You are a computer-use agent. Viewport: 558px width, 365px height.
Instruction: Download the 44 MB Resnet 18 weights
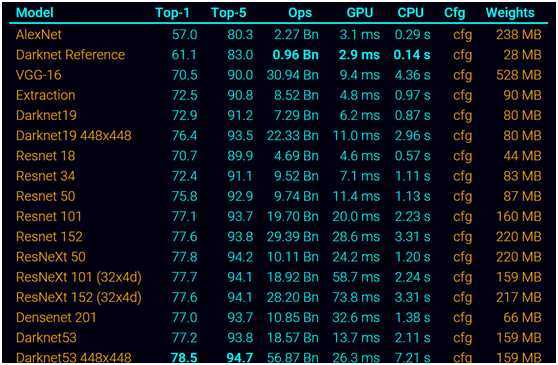click(522, 156)
